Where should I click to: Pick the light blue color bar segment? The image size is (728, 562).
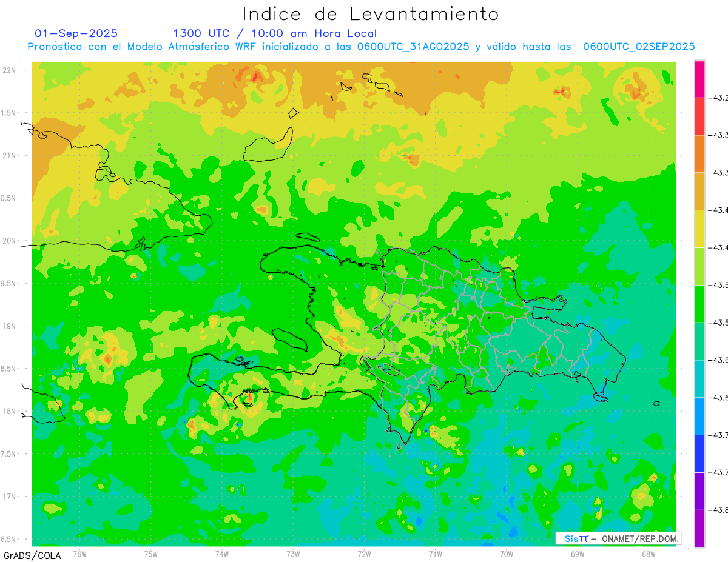point(699,416)
